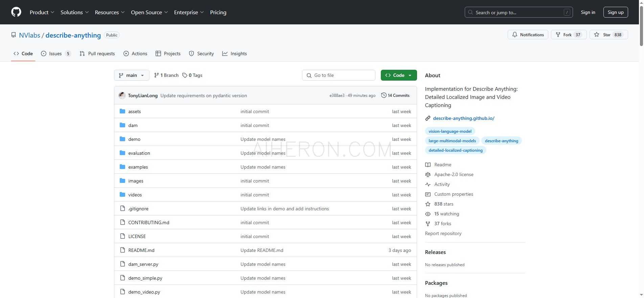Open the Pull requests tab

pos(97,54)
